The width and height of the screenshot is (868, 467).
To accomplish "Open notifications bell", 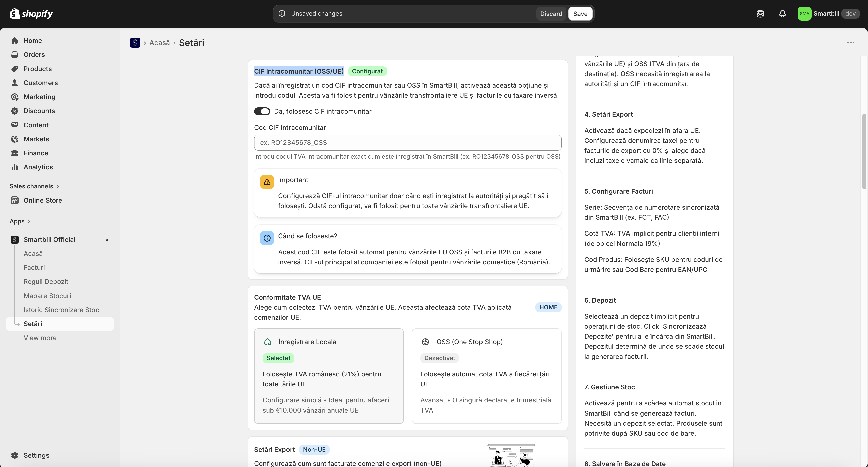I will pyautogui.click(x=782, y=14).
